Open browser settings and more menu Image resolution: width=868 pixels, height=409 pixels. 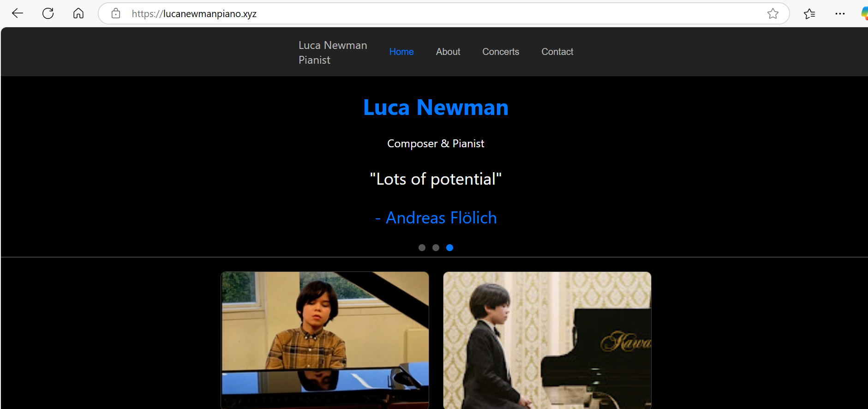(840, 14)
